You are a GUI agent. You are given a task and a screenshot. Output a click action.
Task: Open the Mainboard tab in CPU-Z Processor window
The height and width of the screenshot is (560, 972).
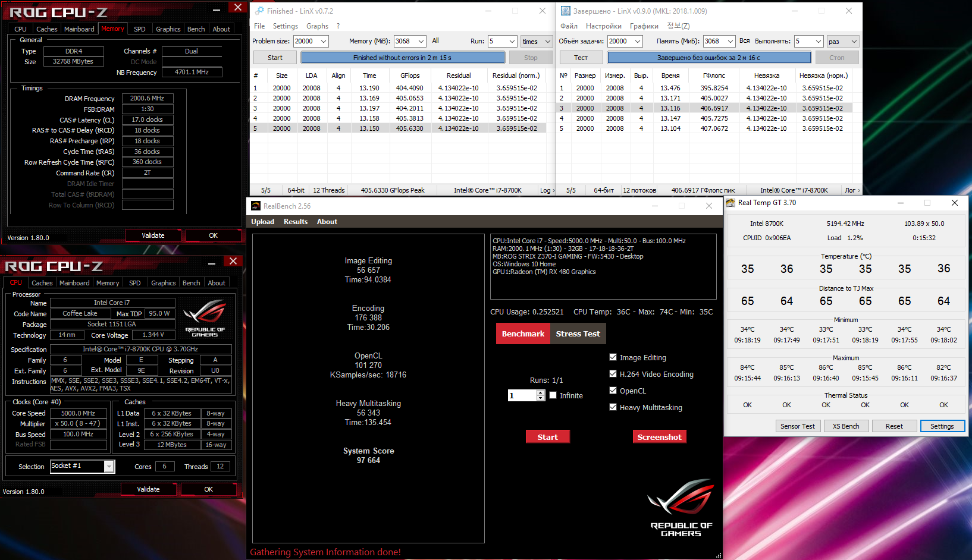74,283
